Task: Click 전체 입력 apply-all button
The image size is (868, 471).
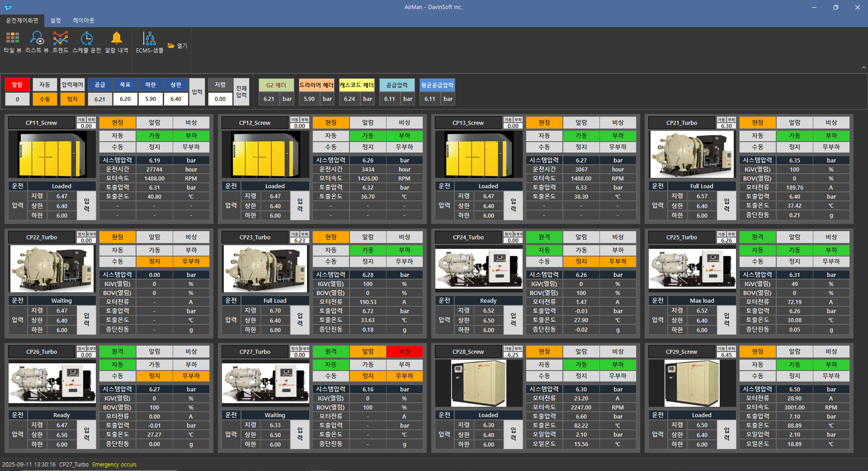Action: click(241, 92)
